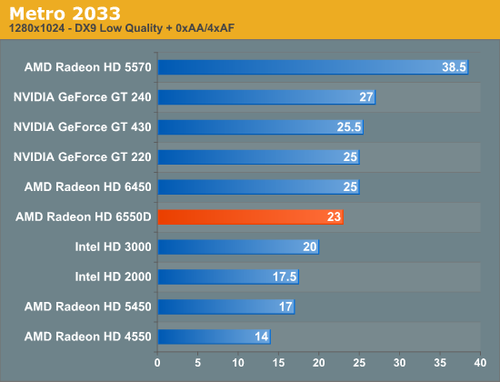Click the 20 value on Intel HD 3000 bar

310,247
